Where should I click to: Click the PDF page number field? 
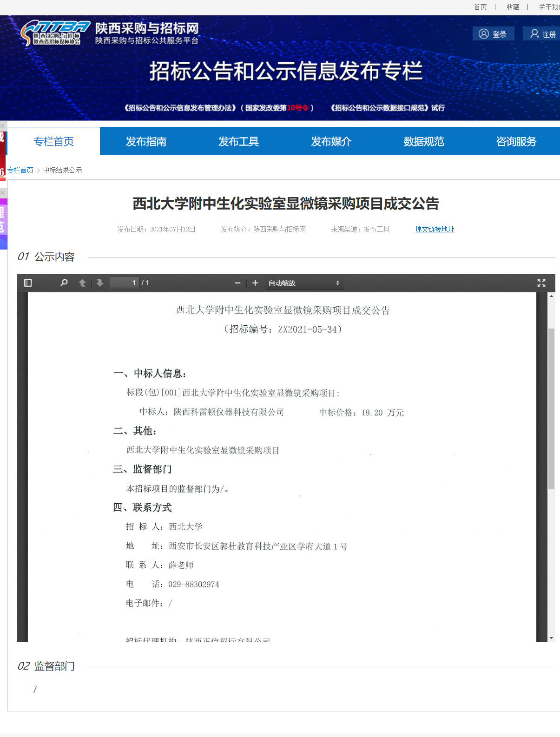[x=125, y=283]
